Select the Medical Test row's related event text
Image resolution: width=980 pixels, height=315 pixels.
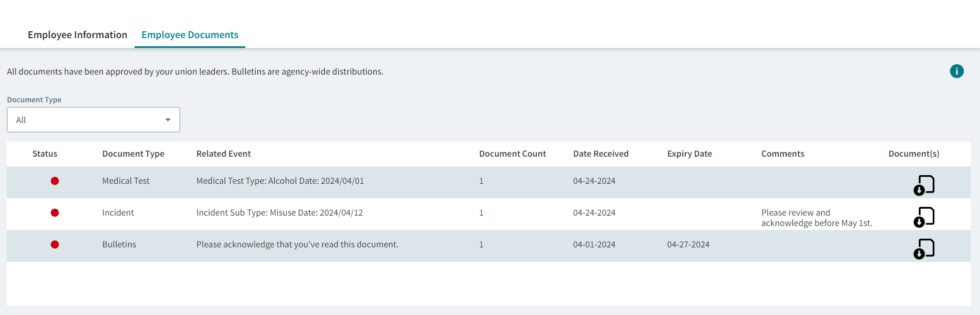(x=280, y=181)
